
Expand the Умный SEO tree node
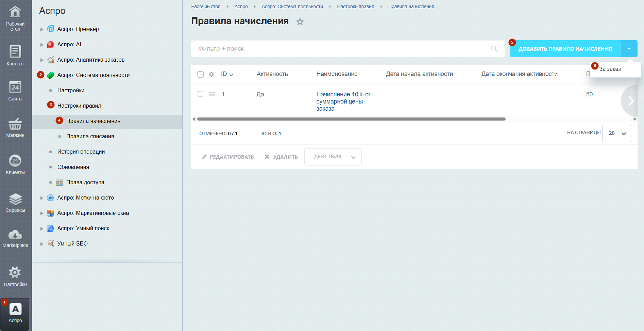(x=42, y=244)
